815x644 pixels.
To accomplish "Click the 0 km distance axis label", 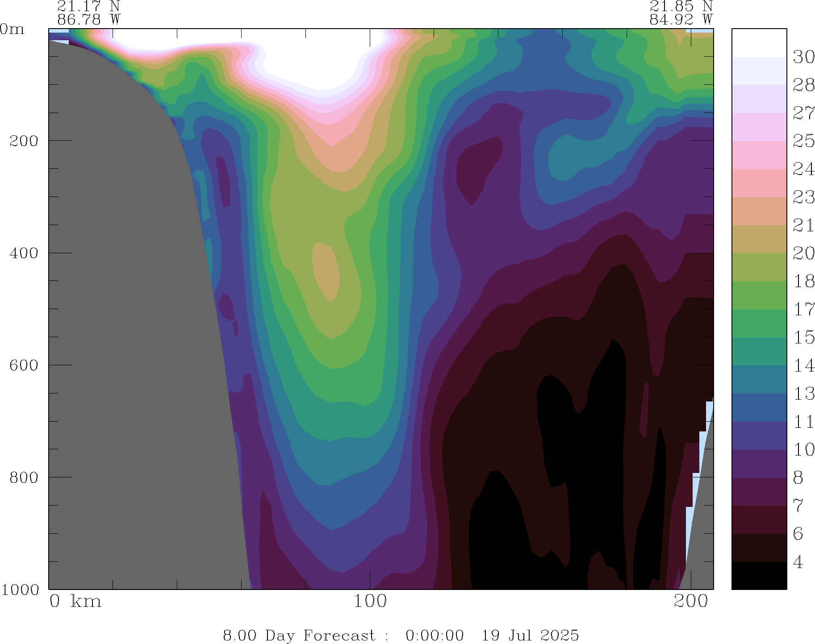I will tap(75, 602).
